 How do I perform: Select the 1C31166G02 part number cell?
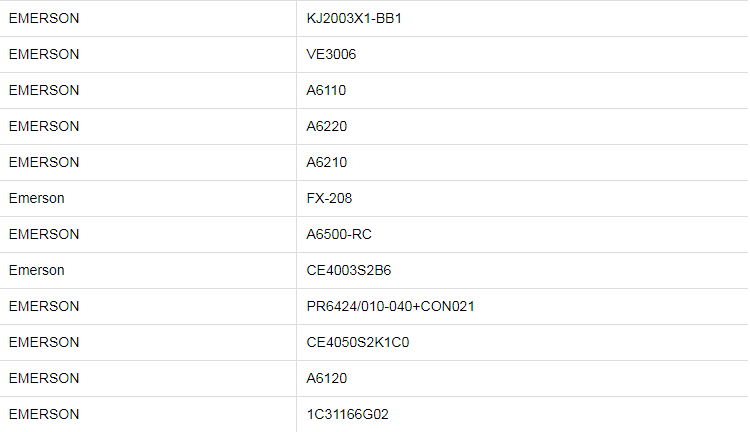click(347, 414)
